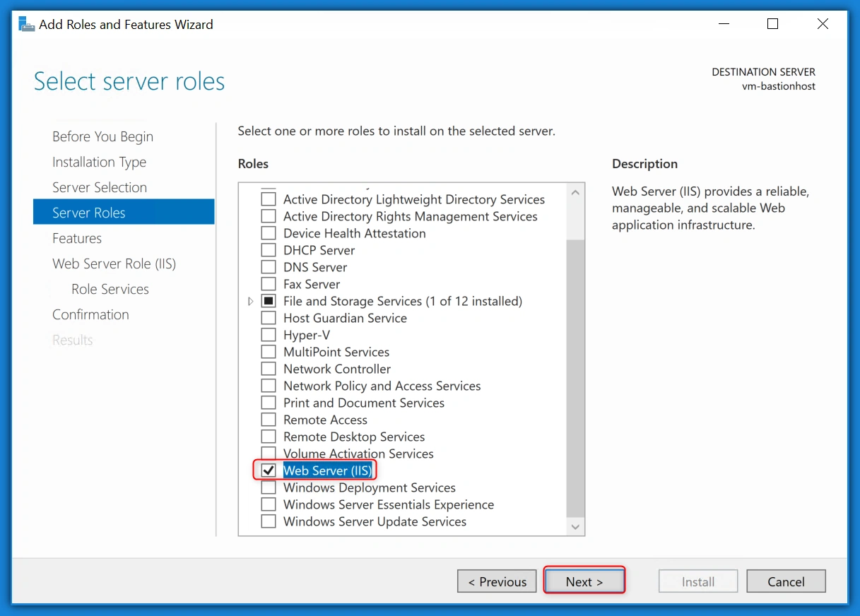The height and width of the screenshot is (616, 860).
Task: Maximize the wizard window
Action: (x=772, y=24)
